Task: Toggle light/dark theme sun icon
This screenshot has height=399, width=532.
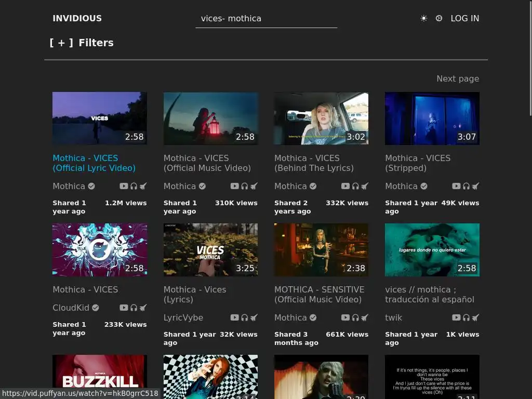Action: (x=424, y=18)
